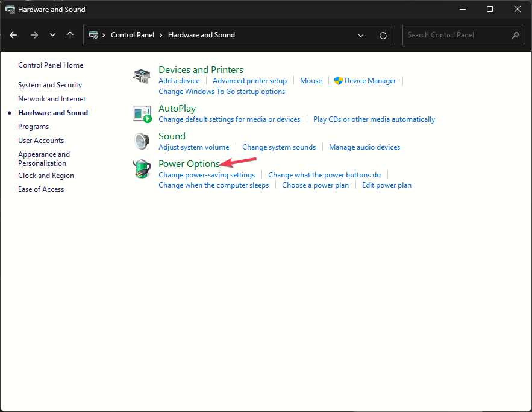Click the Power Options battery icon
The image size is (532, 412).
141,168
